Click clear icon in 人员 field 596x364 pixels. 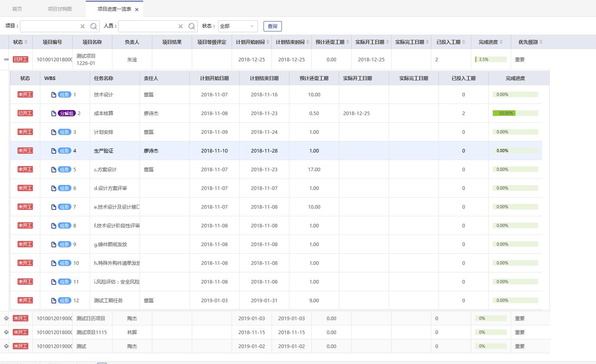point(181,26)
